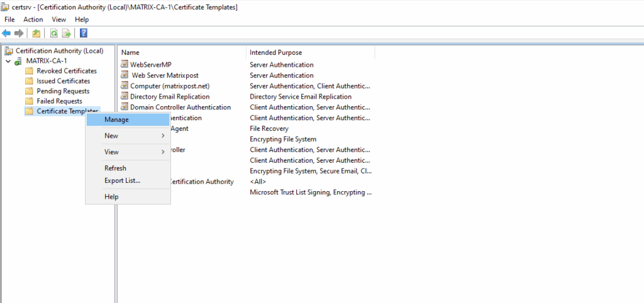Click the Export List toolbar icon
Viewport: 644px width, 303px height.
point(67,33)
